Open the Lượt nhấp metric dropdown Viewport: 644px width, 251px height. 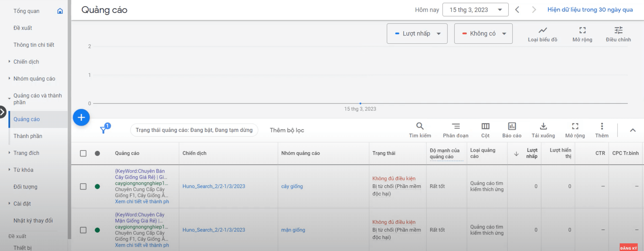coord(417,34)
